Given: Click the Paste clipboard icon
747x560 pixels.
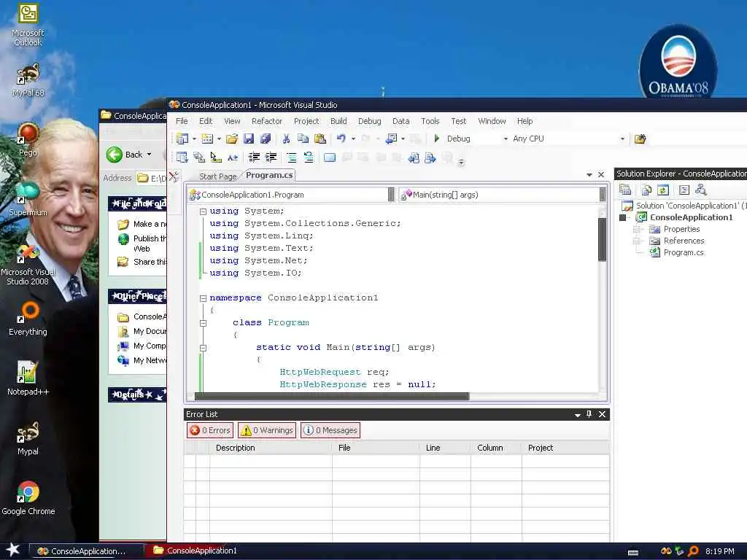Looking at the screenshot, I should click(x=320, y=139).
